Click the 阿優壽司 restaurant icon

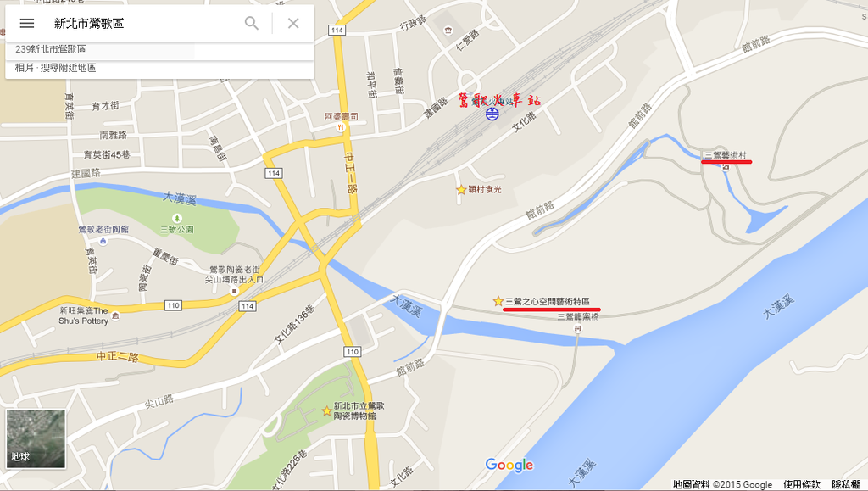[x=341, y=127]
